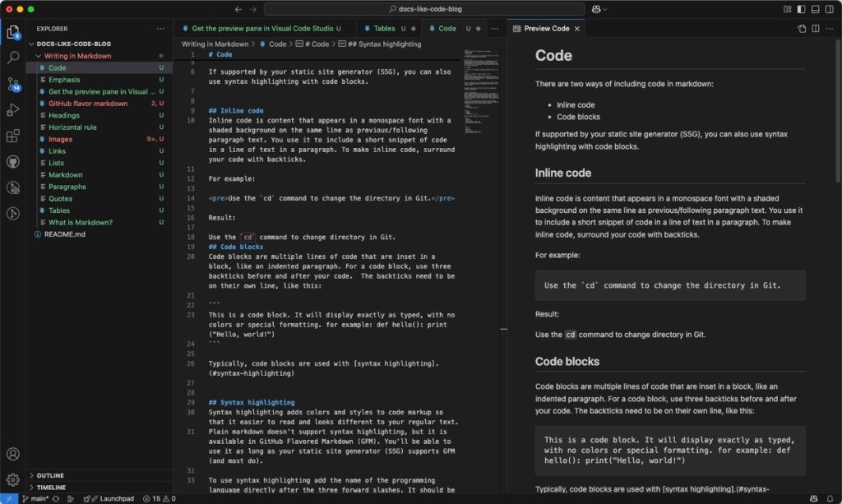Open Markdown file in explorer

[99, 175]
